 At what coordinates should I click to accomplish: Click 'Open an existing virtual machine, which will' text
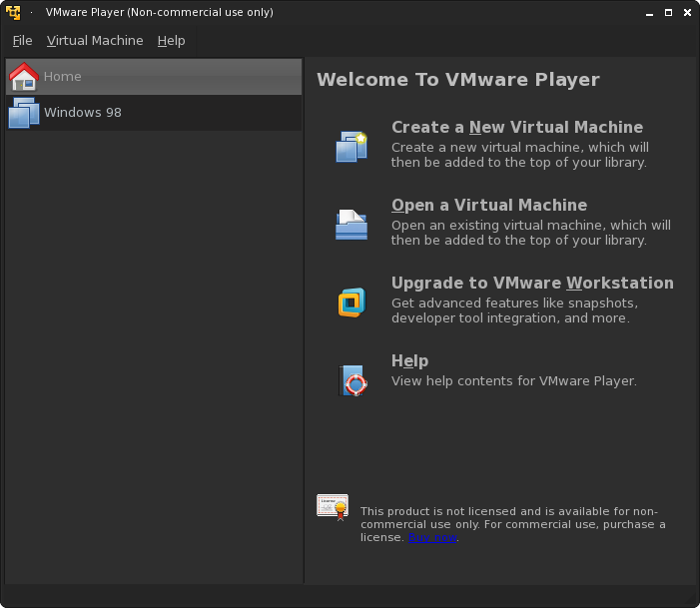coord(531,225)
